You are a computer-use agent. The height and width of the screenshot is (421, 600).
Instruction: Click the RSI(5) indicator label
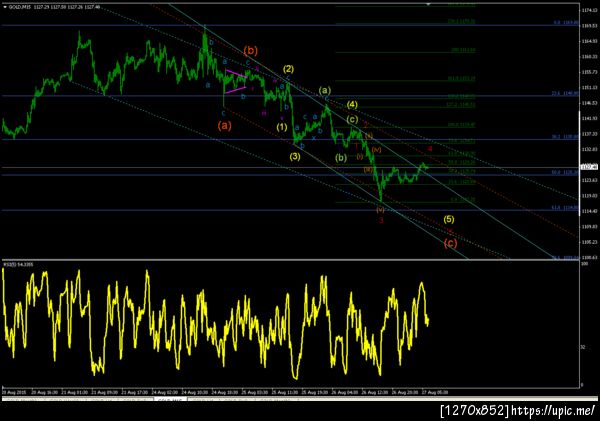pos(18,264)
